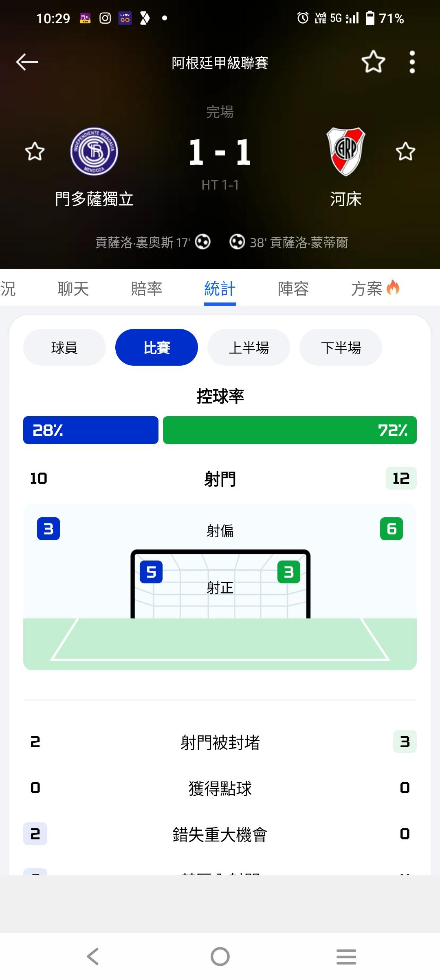Viewport: 440px width, 980px height.
Task: Open the three-dot overflow menu
Action: point(412,62)
